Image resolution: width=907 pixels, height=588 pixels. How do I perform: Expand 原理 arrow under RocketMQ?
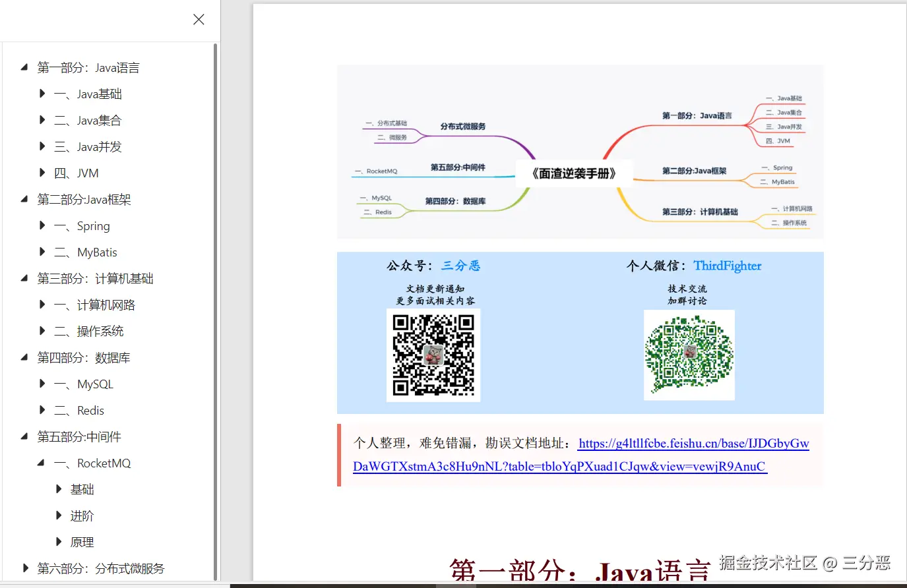point(59,542)
